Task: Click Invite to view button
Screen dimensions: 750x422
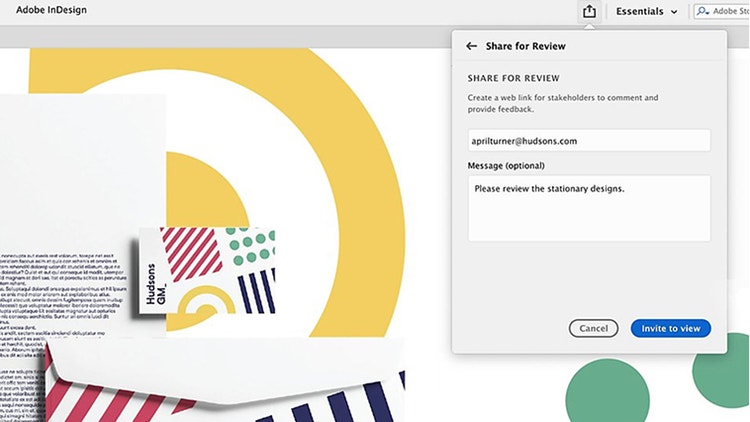Action: click(x=671, y=328)
